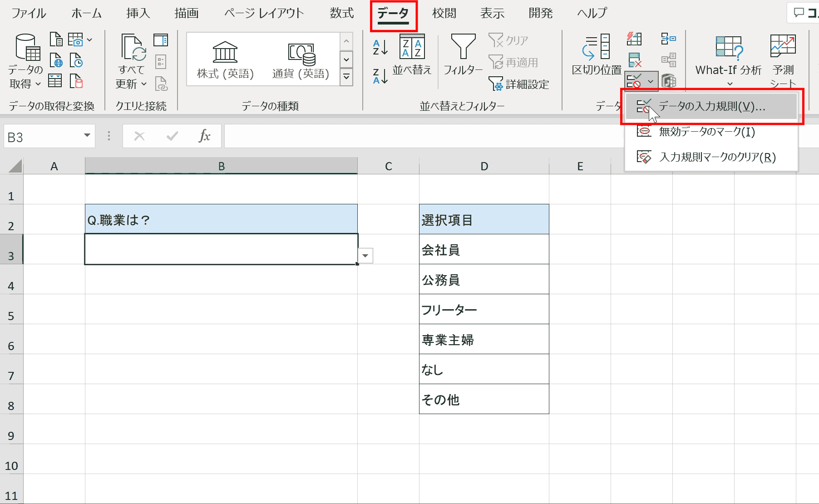Click the From Table/Range icon
The image size is (819, 504).
(x=55, y=81)
